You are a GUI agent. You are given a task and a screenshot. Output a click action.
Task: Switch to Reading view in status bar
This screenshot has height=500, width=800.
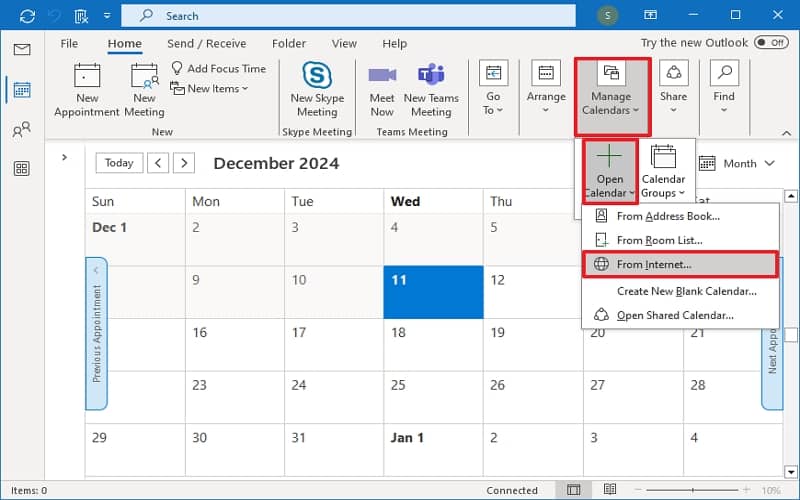[610, 490]
